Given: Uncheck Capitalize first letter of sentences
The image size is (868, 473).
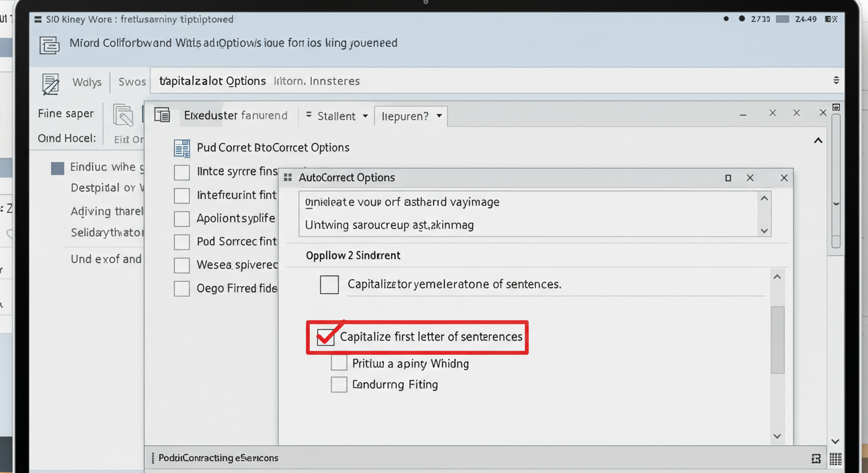Looking at the screenshot, I should (326, 337).
